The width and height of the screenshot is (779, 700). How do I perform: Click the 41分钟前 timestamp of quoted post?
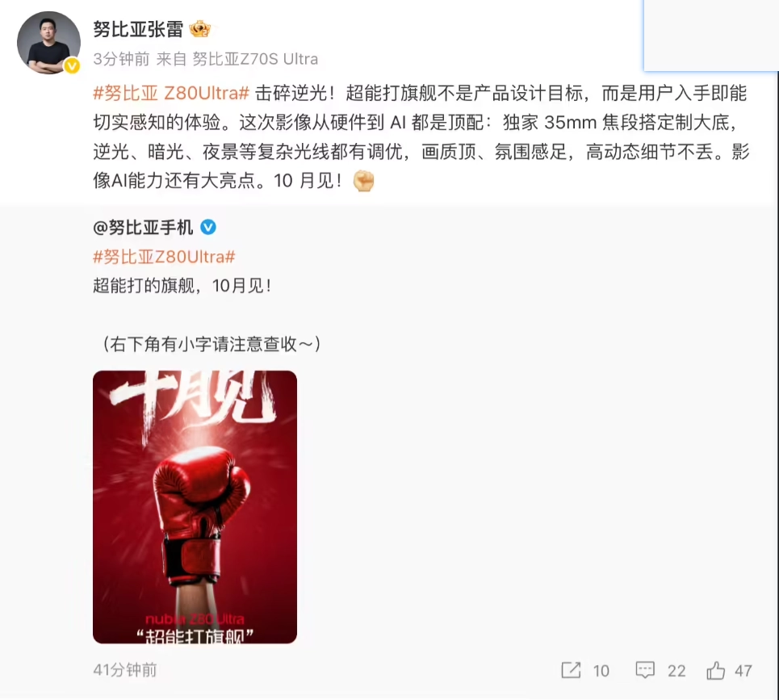(x=124, y=670)
